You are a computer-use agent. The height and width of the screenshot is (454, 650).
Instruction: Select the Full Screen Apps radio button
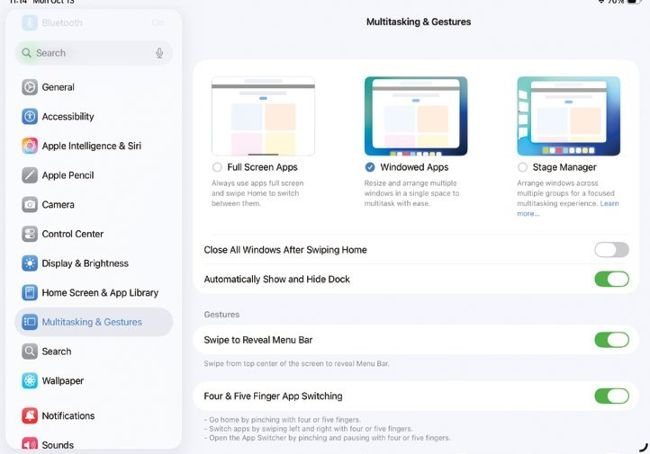pyautogui.click(x=217, y=167)
